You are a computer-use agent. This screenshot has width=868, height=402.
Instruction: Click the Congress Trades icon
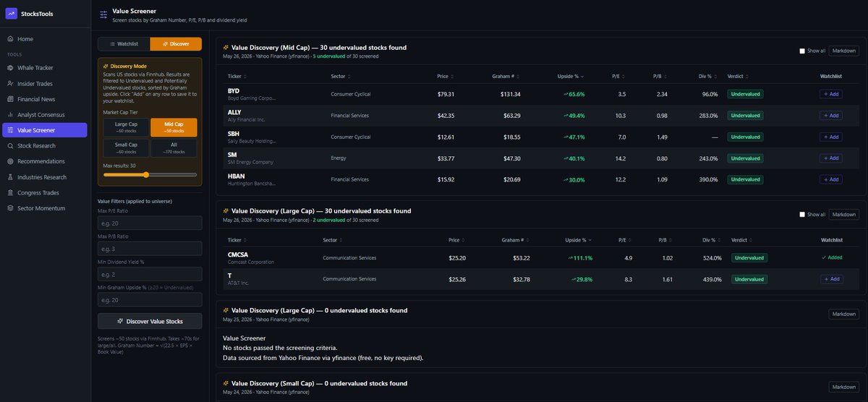click(x=10, y=192)
